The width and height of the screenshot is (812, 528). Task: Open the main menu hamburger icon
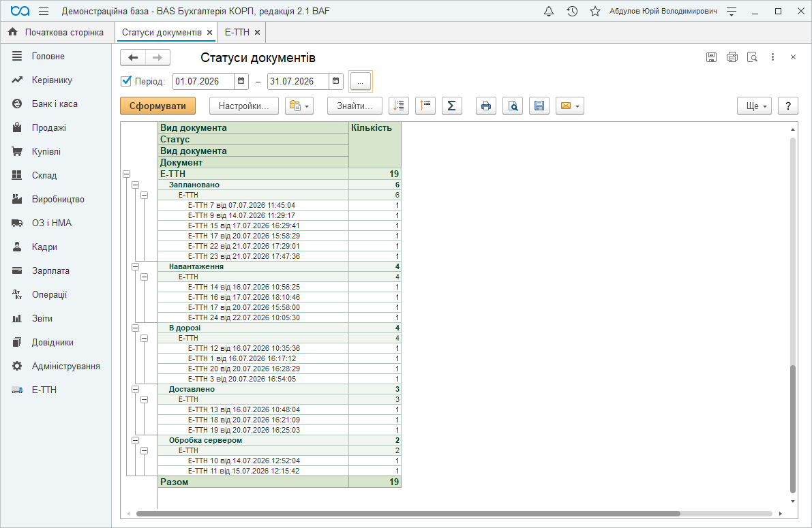click(44, 11)
